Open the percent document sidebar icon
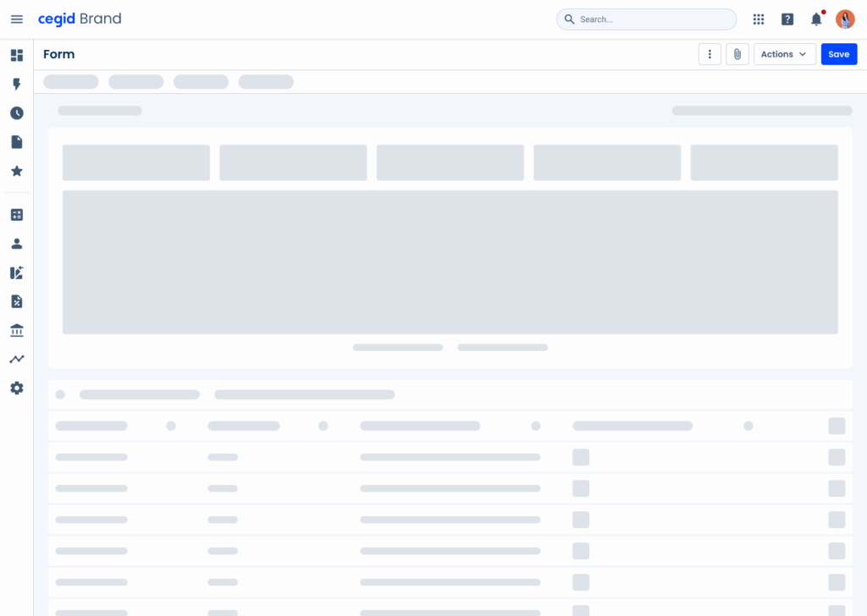The image size is (867, 616). [17, 301]
